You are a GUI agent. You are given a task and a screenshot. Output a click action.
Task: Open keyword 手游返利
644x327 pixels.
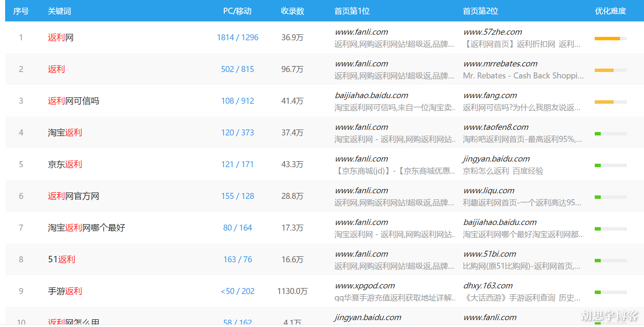[65, 291]
